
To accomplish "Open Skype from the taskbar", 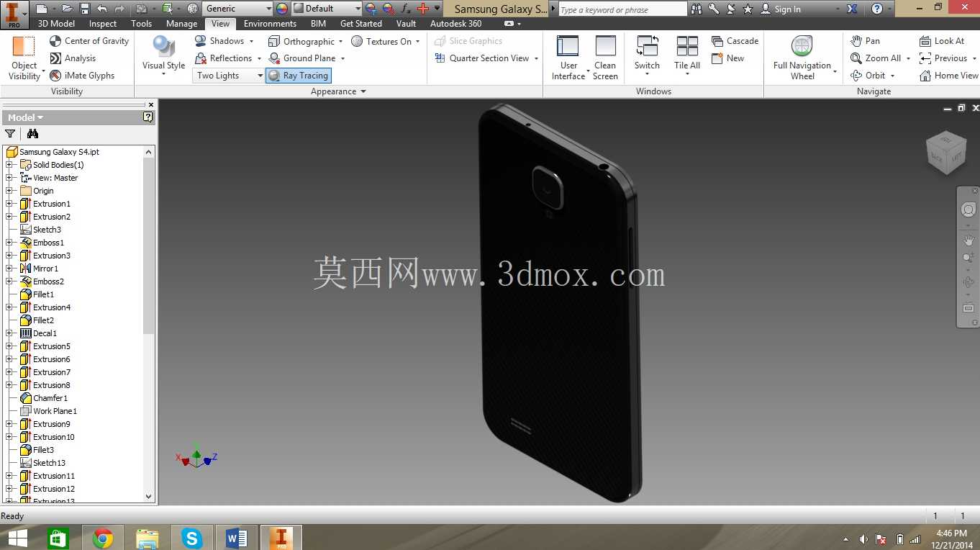I will pos(191,538).
